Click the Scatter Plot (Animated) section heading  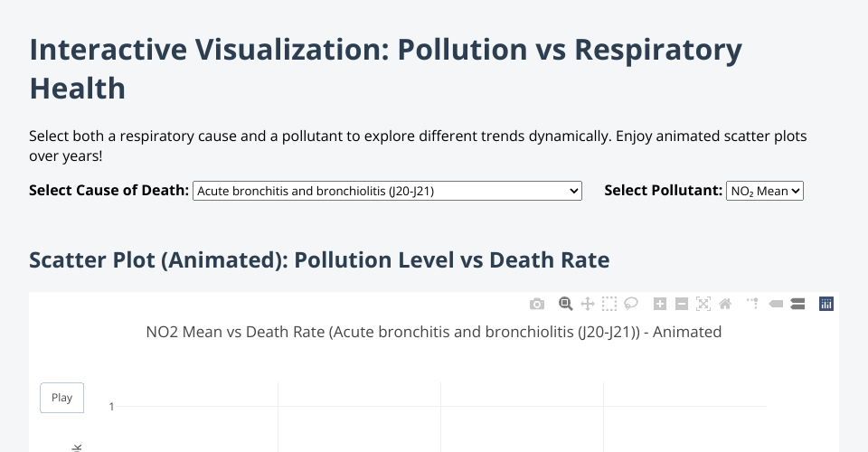pyautogui.click(x=319, y=260)
